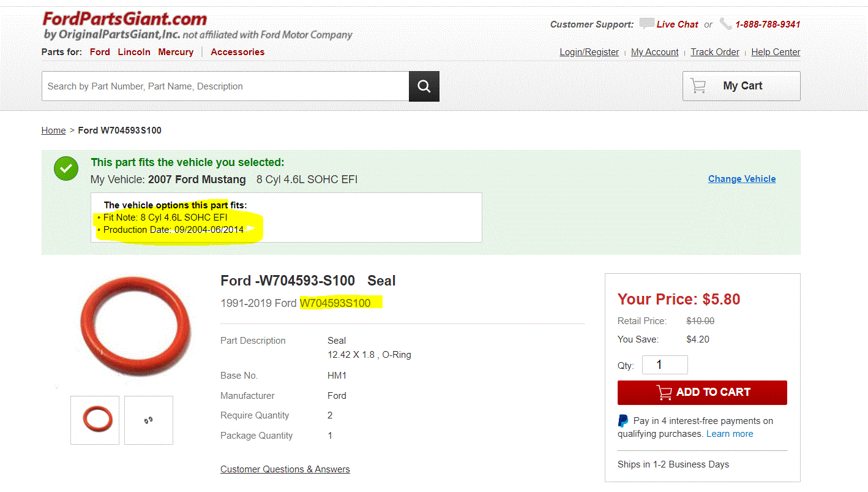Open the PayPal Learn more link
This screenshot has height=492, width=868.
pos(730,434)
